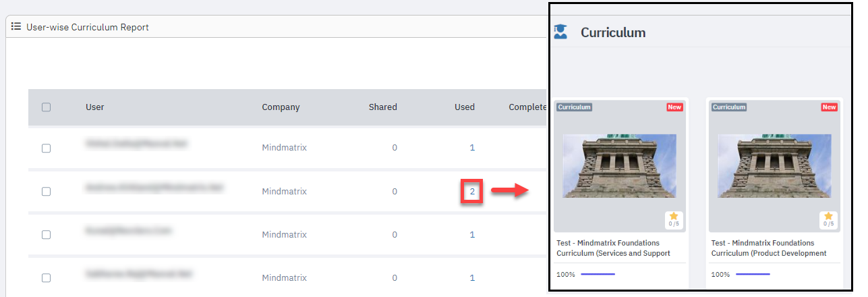
Task: Sort by the User column header
Action: [x=95, y=107]
